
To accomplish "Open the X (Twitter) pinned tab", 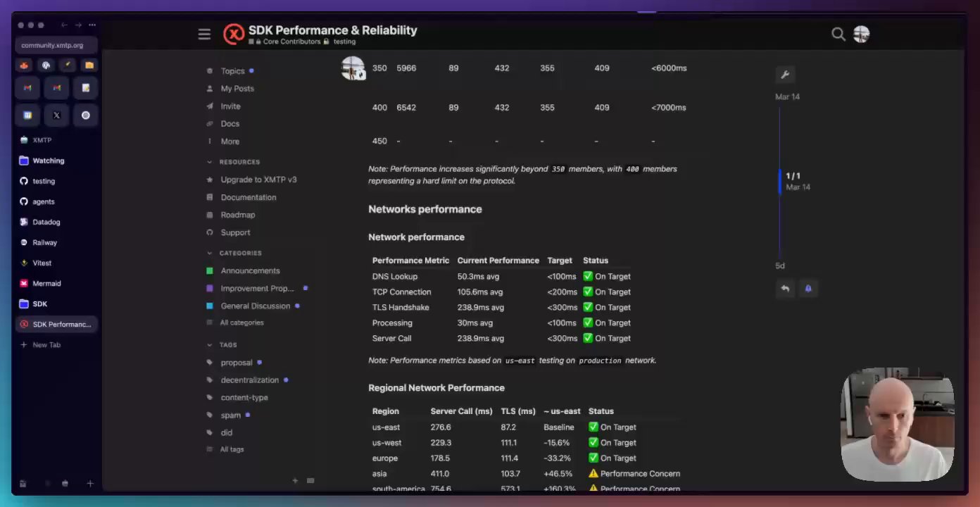I will (x=57, y=115).
